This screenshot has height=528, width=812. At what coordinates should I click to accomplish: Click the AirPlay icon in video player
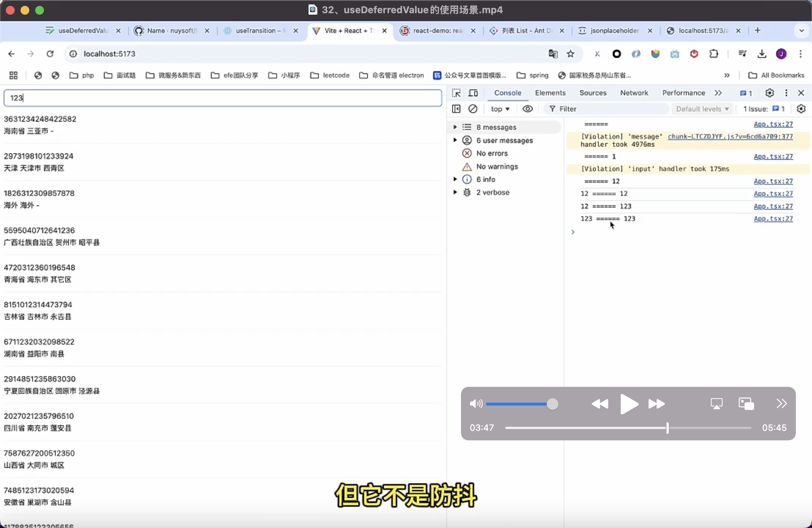coord(716,404)
